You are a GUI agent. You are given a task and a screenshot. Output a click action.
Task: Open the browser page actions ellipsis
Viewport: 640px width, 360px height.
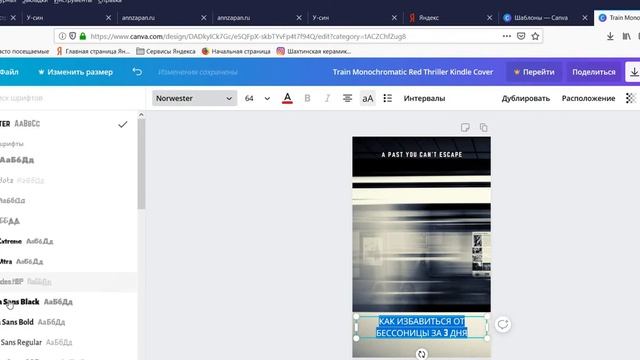(x=507, y=36)
